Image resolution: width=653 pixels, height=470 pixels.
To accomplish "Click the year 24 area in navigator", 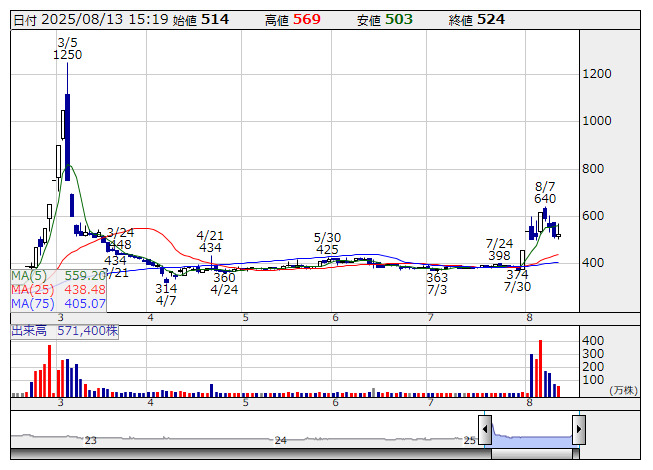I will tap(281, 440).
